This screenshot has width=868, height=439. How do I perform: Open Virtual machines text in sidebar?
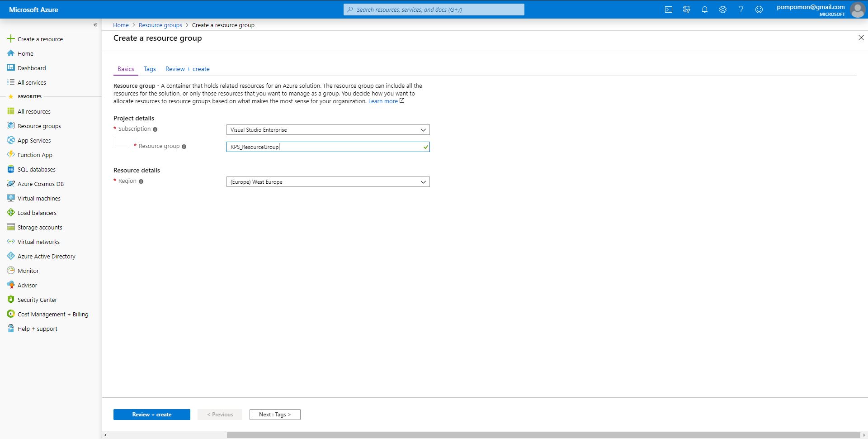tap(39, 198)
